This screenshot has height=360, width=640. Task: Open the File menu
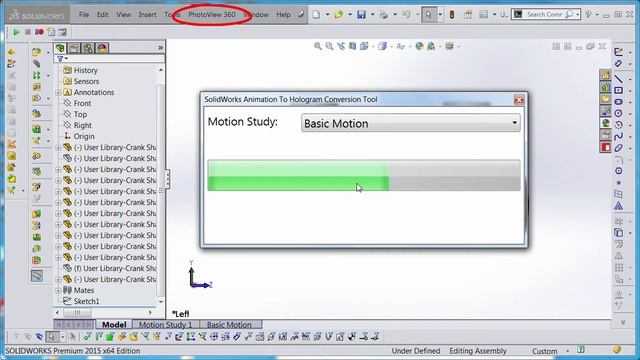pos(84,15)
